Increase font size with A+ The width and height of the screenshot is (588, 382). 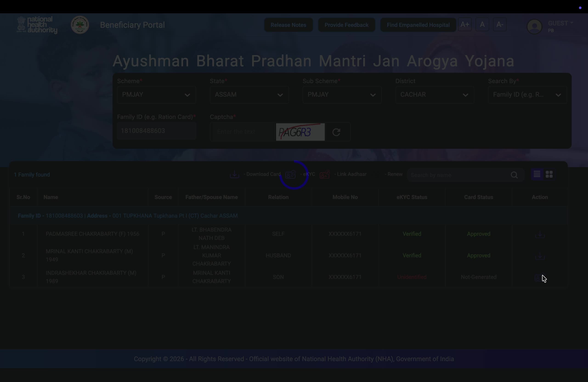click(465, 25)
